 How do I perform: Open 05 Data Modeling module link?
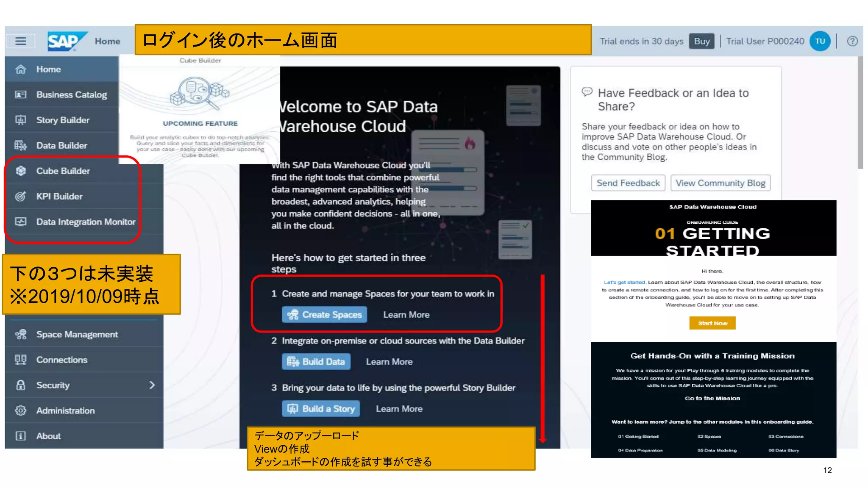click(x=717, y=450)
